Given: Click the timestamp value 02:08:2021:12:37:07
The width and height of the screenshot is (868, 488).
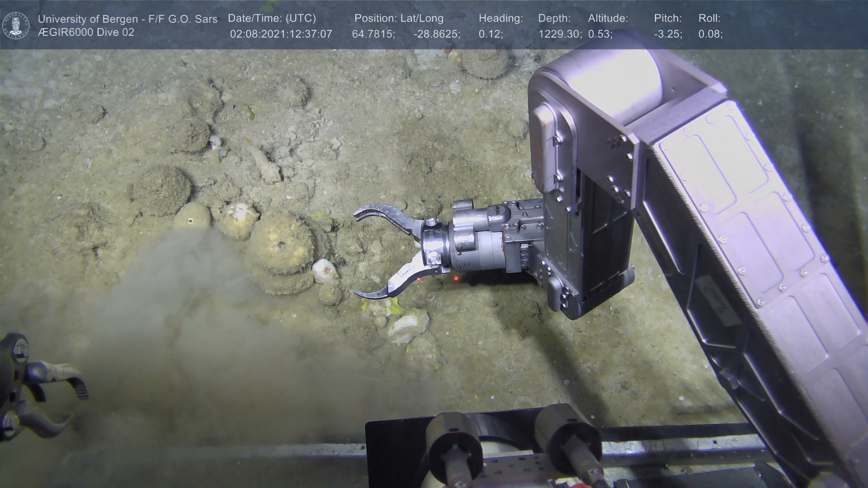Looking at the screenshot, I should pyautogui.click(x=281, y=34).
